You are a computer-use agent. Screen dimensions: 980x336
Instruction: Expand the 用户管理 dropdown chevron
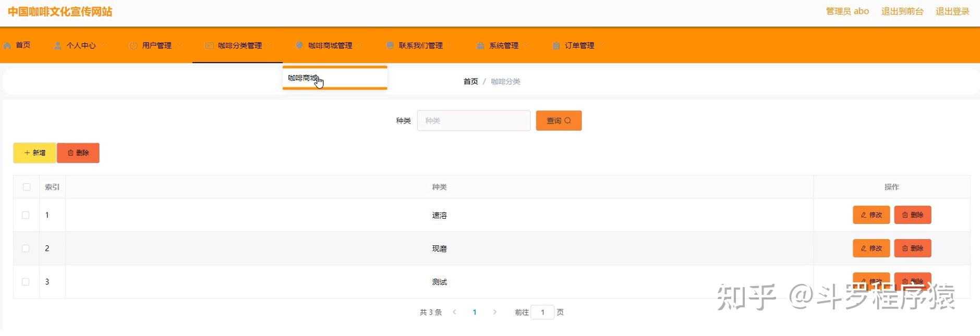[179, 46]
